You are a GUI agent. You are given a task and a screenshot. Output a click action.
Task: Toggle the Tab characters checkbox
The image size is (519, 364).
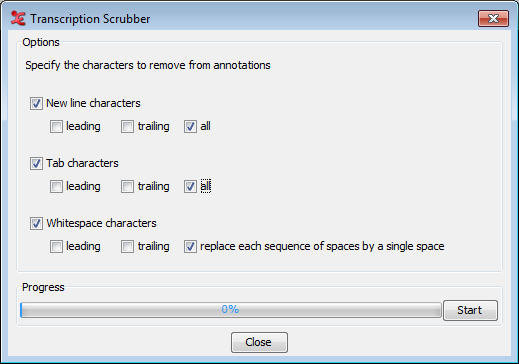pos(36,163)
